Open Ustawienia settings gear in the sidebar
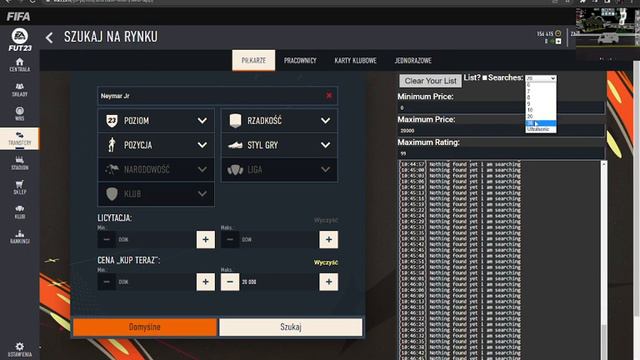640x360 pixels. [20, 350]
